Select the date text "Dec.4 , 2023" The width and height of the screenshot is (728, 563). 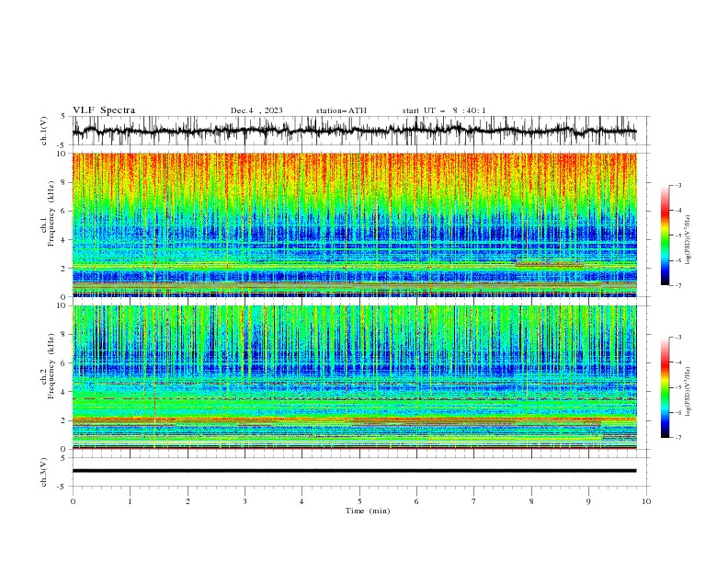click(256, 110)
